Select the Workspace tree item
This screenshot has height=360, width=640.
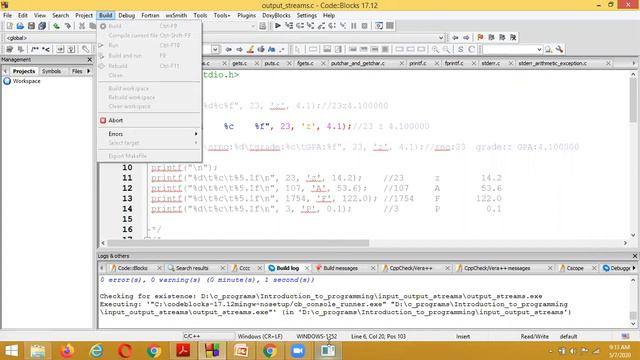tap(26, 81)
